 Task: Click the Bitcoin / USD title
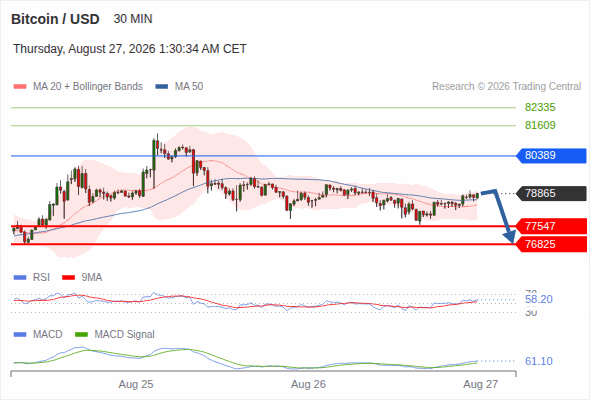[x=55, y=19]
